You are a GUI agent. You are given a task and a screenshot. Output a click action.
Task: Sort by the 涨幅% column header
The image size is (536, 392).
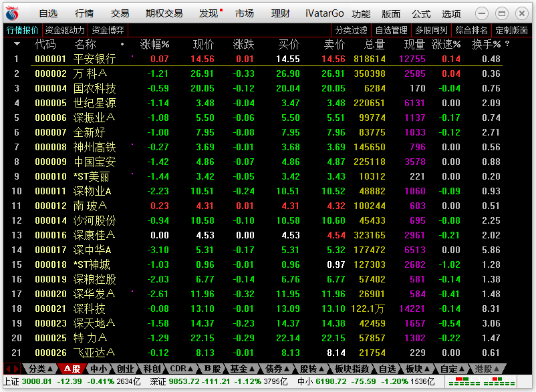click(154, 44)
